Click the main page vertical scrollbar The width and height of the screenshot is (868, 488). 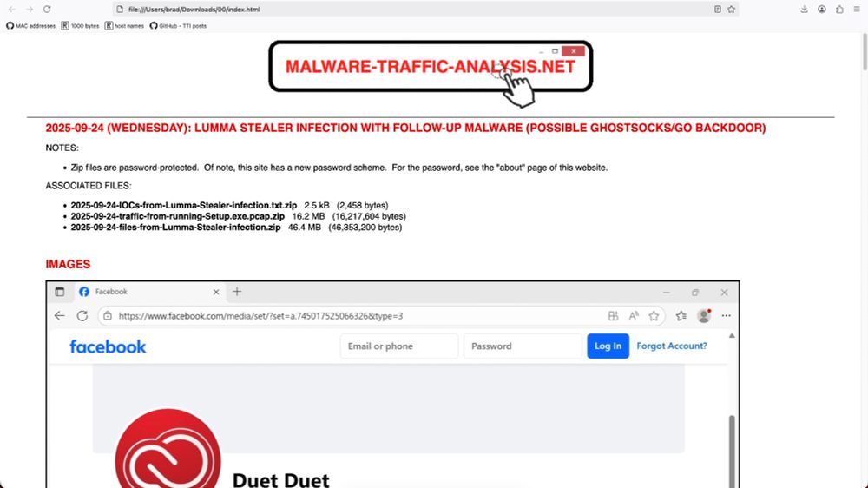[865, 51]
